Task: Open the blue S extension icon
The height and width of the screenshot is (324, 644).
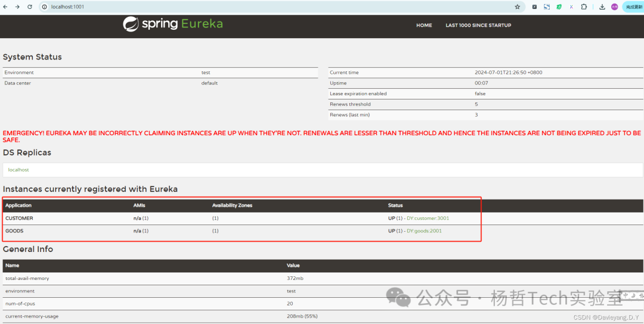Action: (x=547, y=7)
